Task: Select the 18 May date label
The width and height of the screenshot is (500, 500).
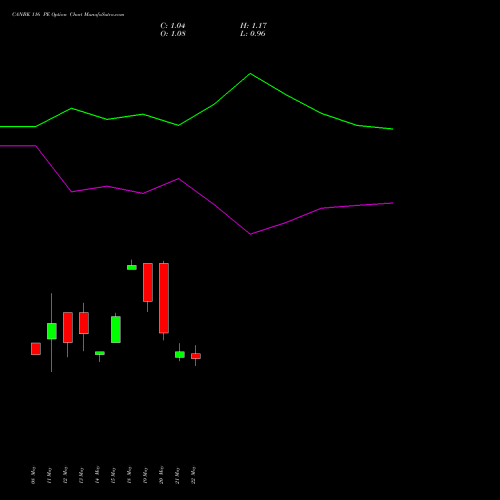Action: coord(129,475)
